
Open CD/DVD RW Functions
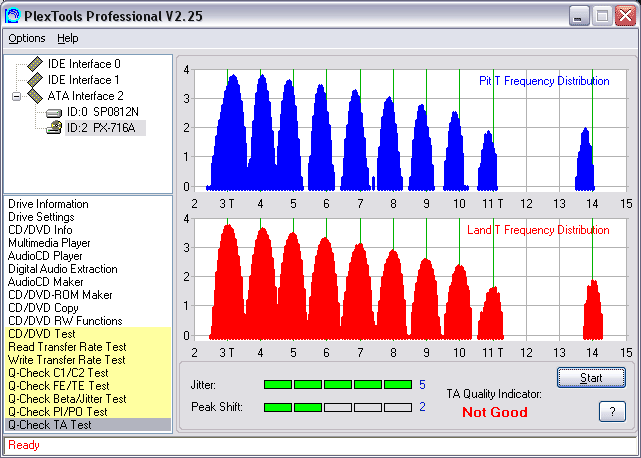(65, 321)
